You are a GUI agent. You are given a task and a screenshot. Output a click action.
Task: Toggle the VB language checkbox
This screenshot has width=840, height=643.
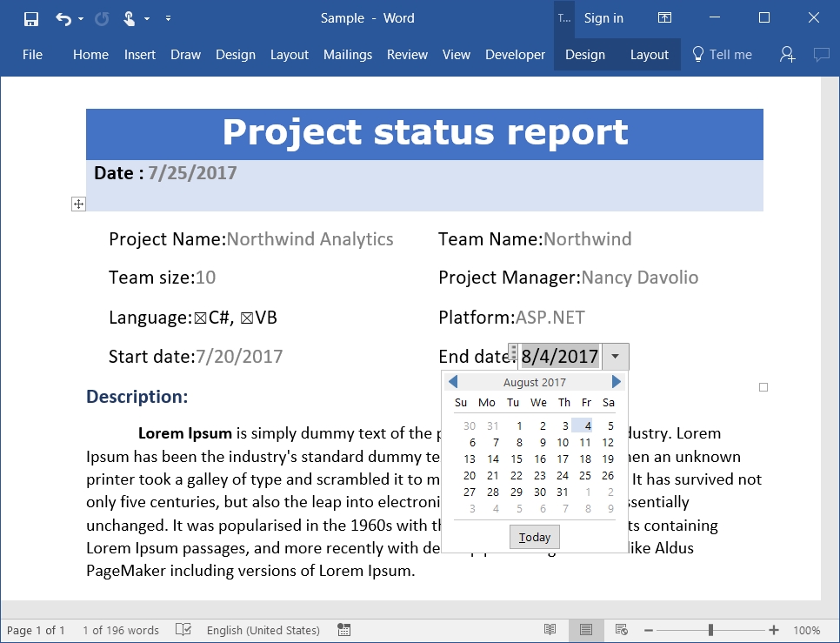[x=247, y=318]
